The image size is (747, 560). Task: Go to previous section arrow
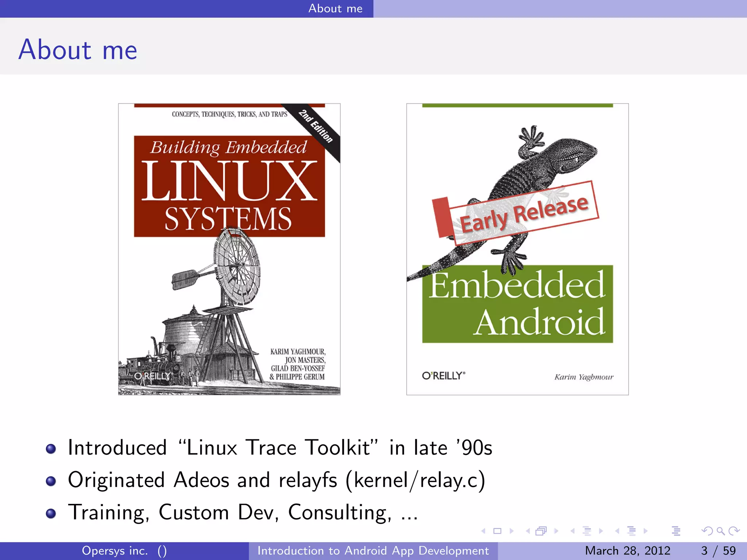tap(617, 531)
